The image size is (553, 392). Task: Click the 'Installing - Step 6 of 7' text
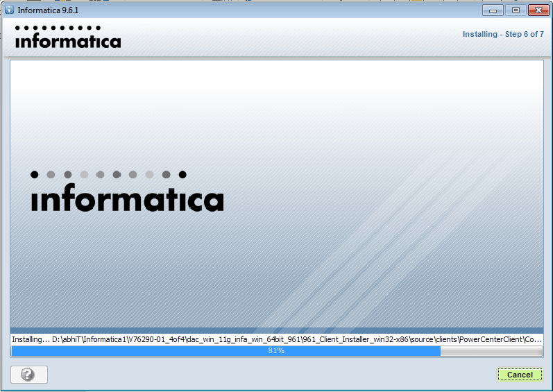[503, 34]
